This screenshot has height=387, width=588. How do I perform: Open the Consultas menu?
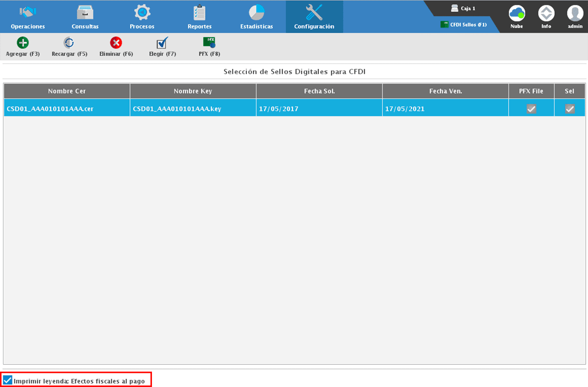pos(85,17)
